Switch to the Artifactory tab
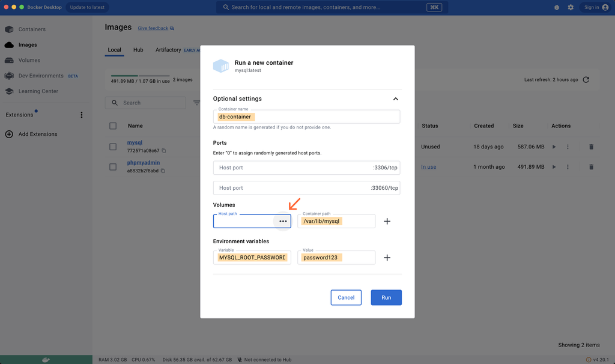 click(168, 50)
